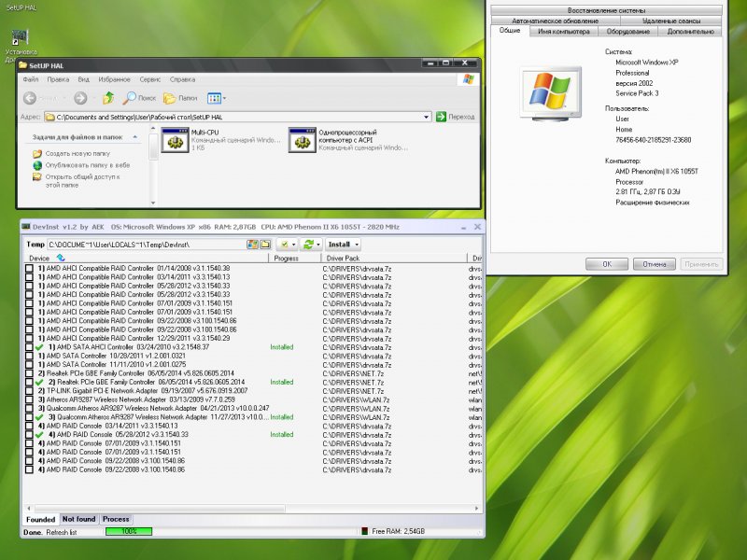This screenshot has height=560, width=747.
Task: Open the Правка menu
Action: click(58, 79)
